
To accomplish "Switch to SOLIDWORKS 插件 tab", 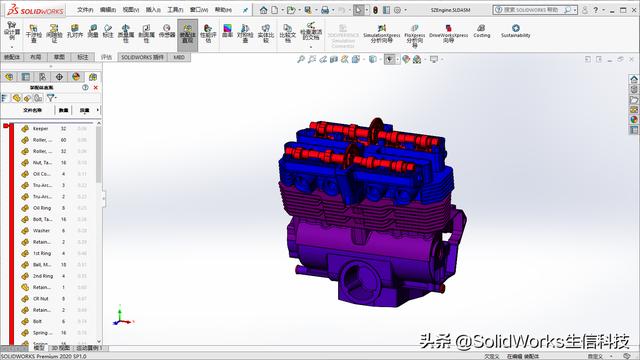I will [x=142, y=57].
